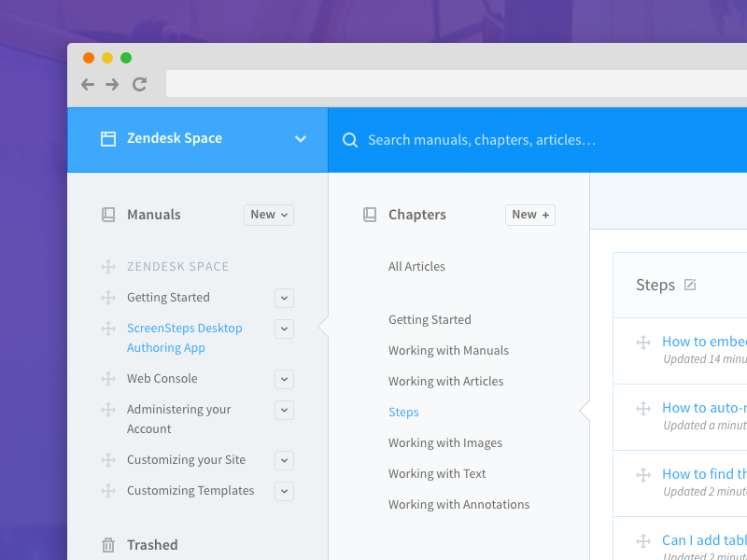
Task: Click the Manuals book icon
Action: (108, 215)
